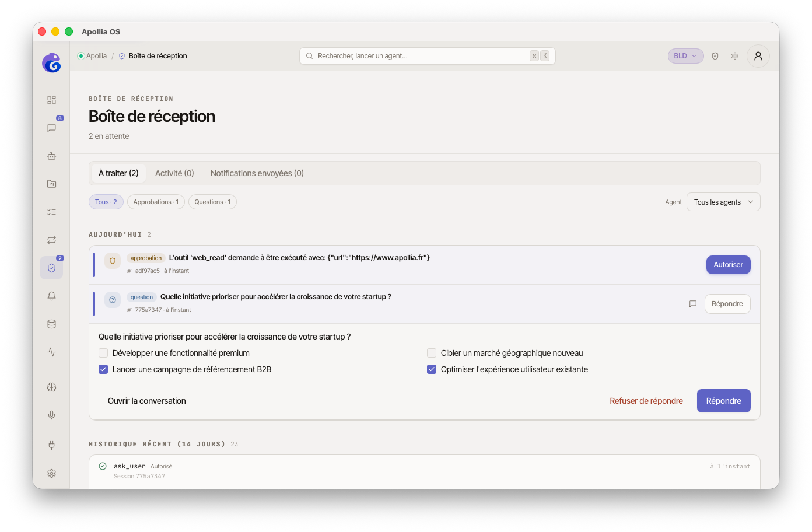Screen dimensions: 812x532
Task: Focus the 'Rechercher, lancer un agent' search field
Action: [x=428, y=56]
